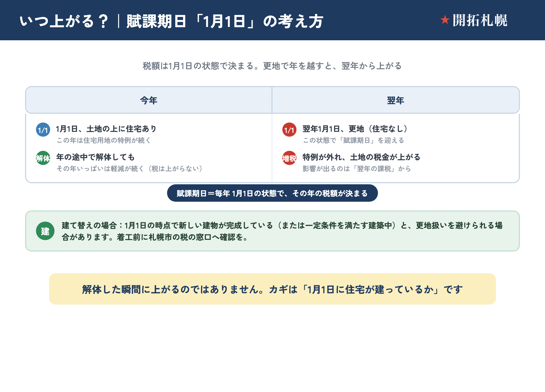Click the green note 建て替えの場合 text
The height and width of the screenshot is (392, 545).
point(282,231)
